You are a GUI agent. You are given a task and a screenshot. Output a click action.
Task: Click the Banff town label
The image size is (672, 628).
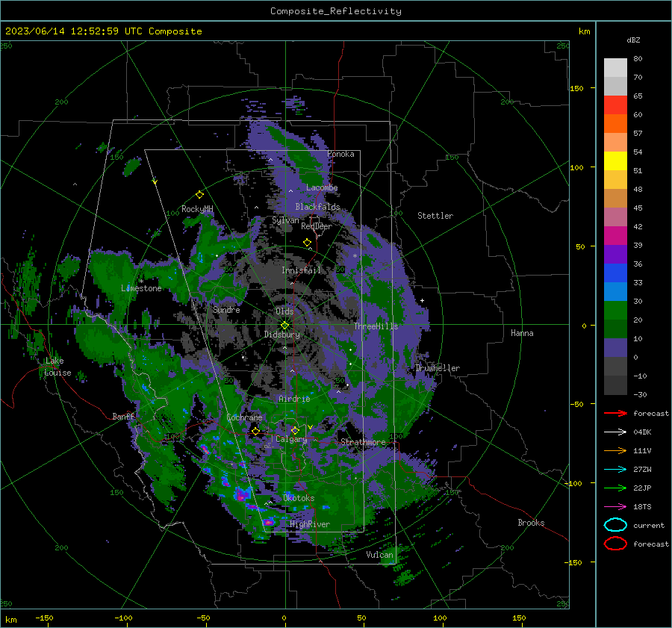(x=123, y=416)
